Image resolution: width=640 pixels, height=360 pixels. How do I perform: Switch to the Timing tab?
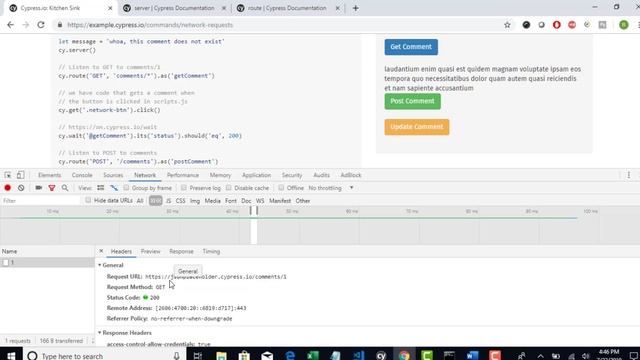tap(211, 251)
